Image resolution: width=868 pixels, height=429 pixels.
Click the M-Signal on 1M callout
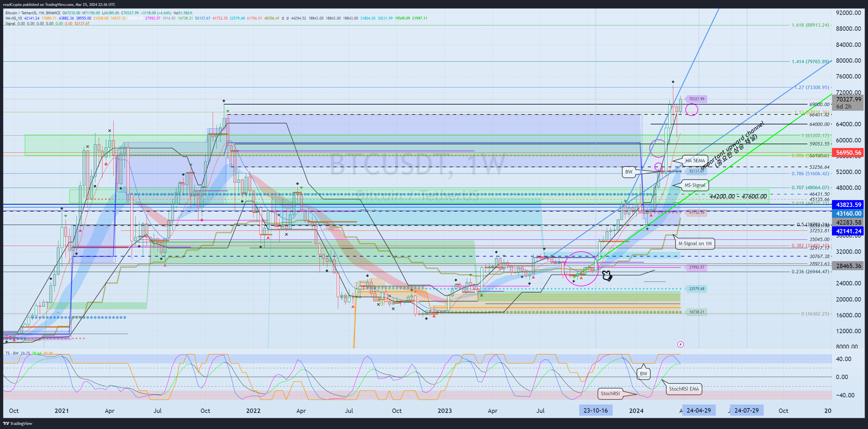(x=695, y=243)
